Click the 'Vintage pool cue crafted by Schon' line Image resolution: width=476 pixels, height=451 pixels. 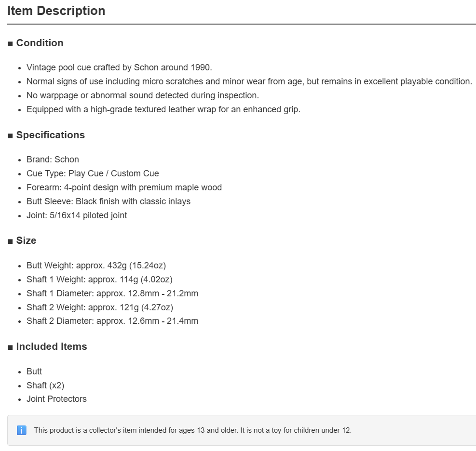pyautogui.click(x=119, y=67)
